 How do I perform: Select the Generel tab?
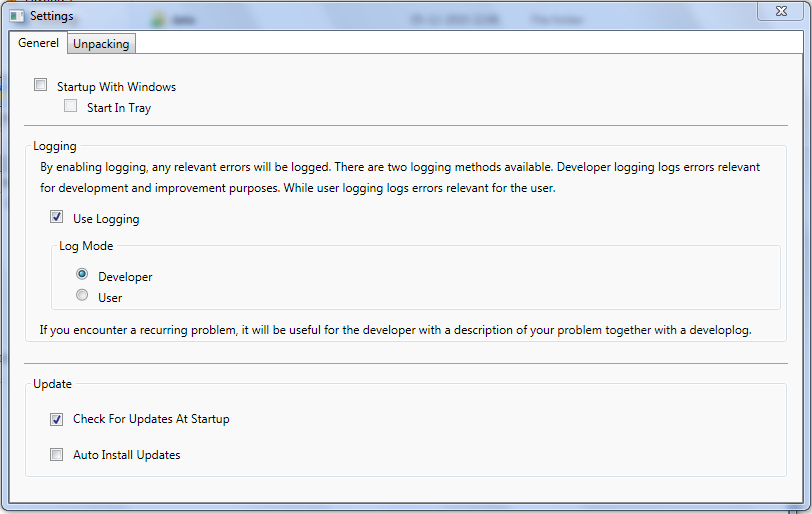coord(39,43)
